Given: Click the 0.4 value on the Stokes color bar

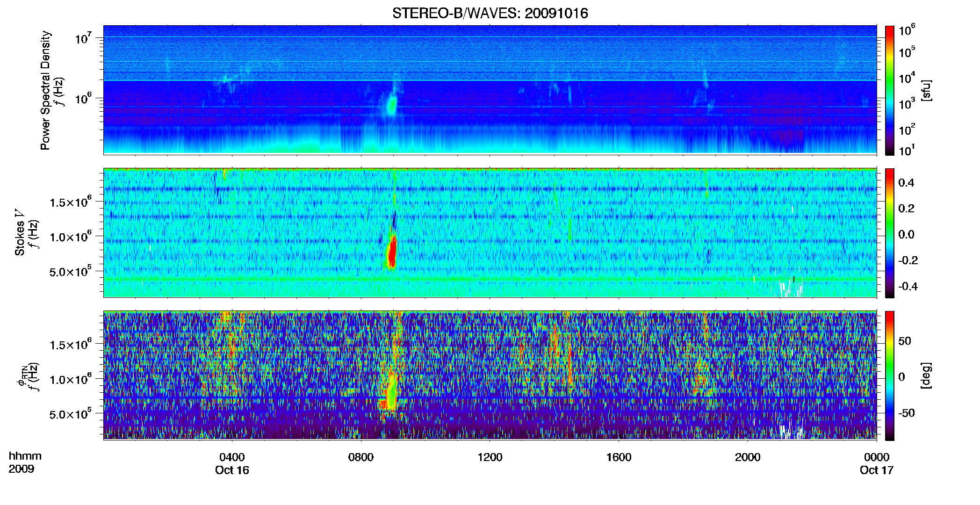Looking at the screenshot, I should point(906,183).
